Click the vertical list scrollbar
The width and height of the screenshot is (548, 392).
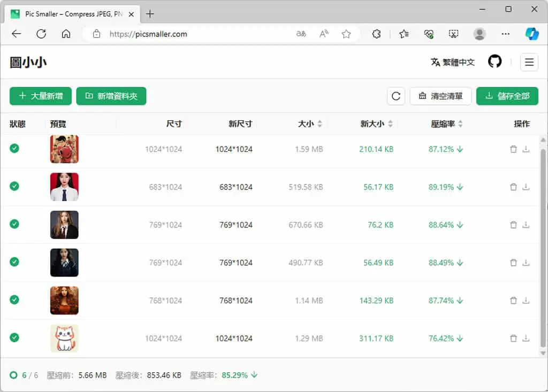pyautogui.click(x=543, y=248)
